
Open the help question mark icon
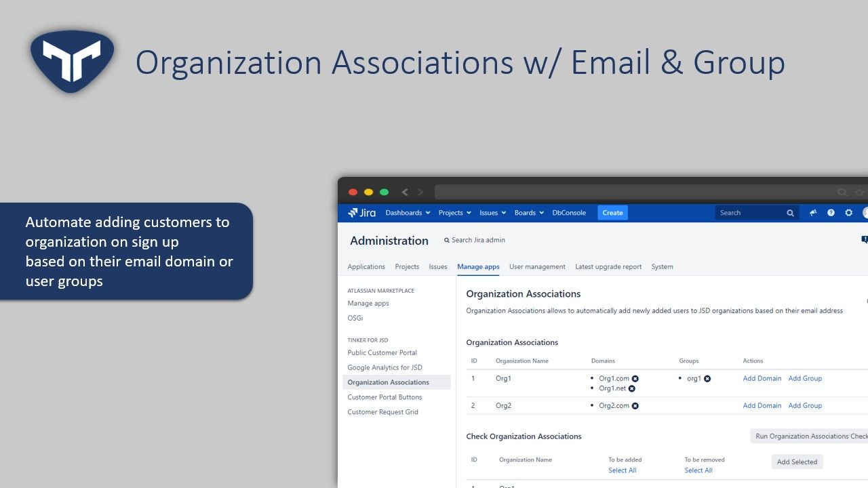point(831,213)
